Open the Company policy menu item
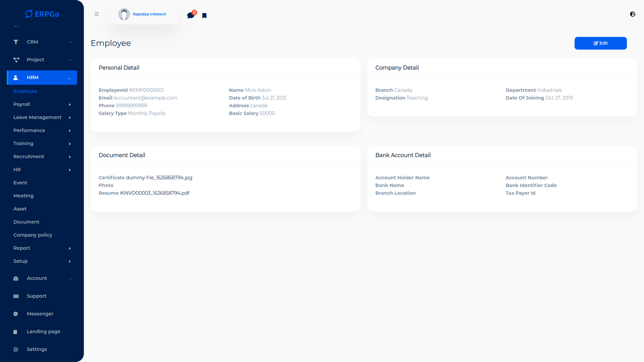Viewport: 644px width, 362px height. coord(33,235)
